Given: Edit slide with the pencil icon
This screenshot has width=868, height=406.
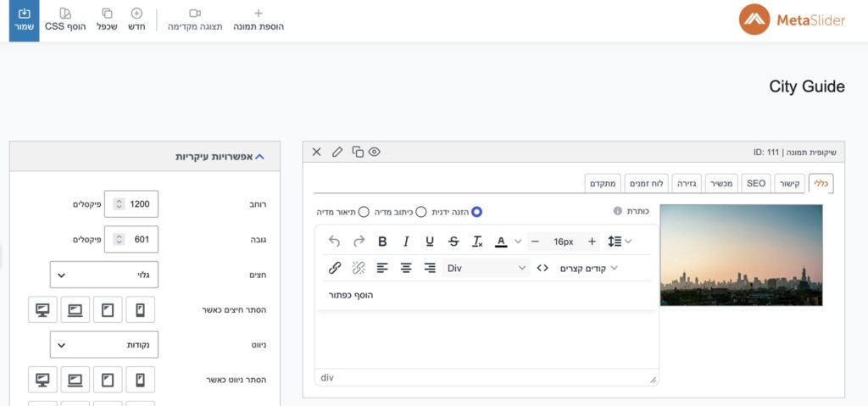Looking at the screenshot, I should coord(337,152).
